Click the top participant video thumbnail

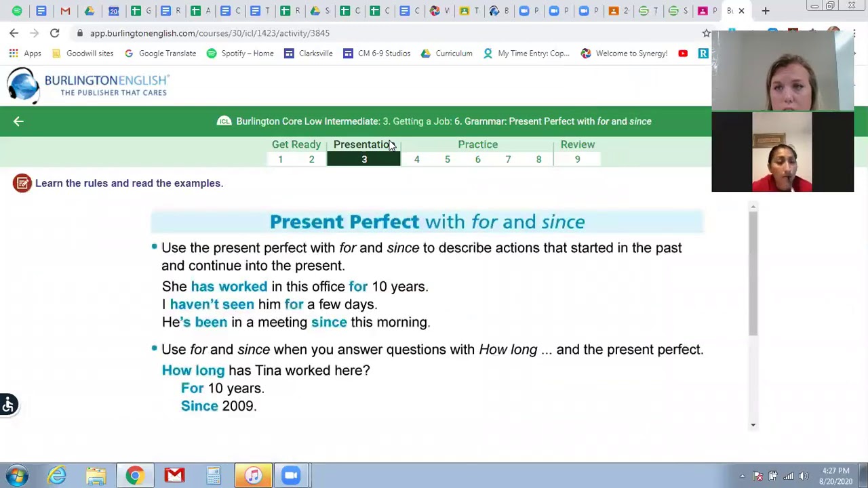783,70
